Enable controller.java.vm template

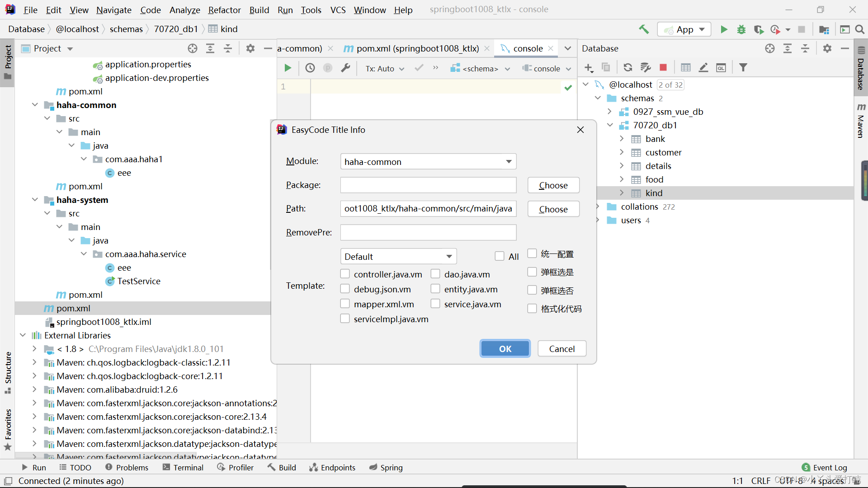[x=345, y=274]
